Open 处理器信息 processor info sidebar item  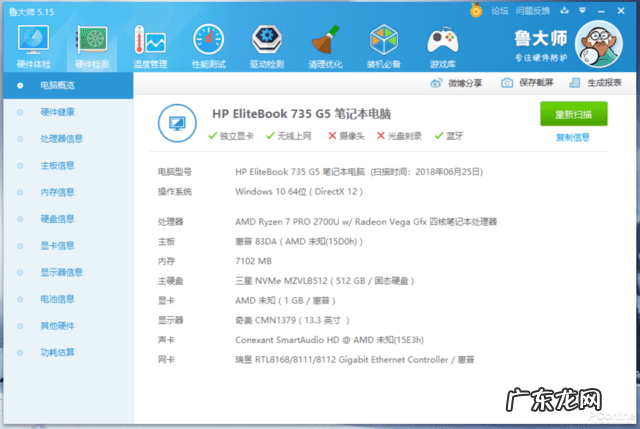[x=61, y=139]
